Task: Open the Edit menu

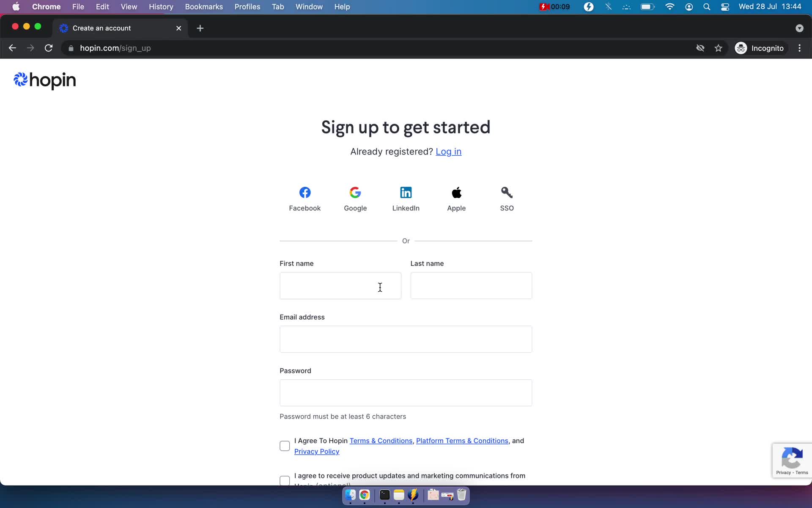Action: (102, 7)
